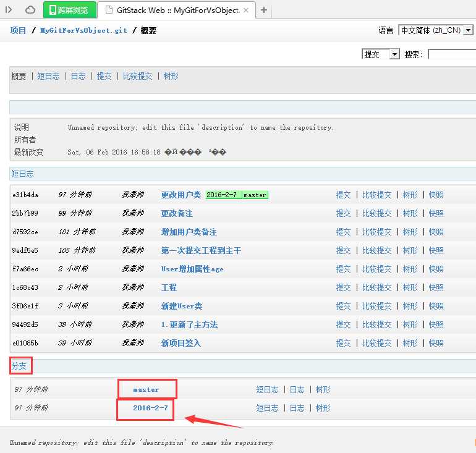
Task: Click 快照 link in the 94492d5 row
Action: 436,324
